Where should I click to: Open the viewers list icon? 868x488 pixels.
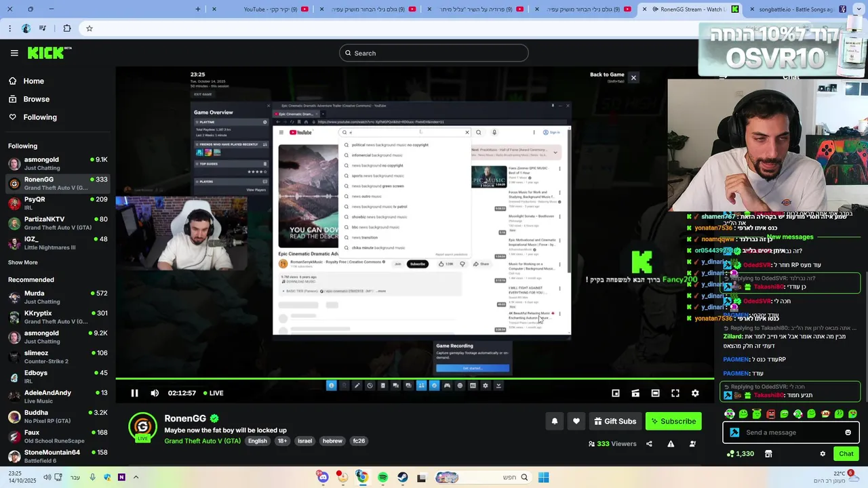tap(692, 444)
